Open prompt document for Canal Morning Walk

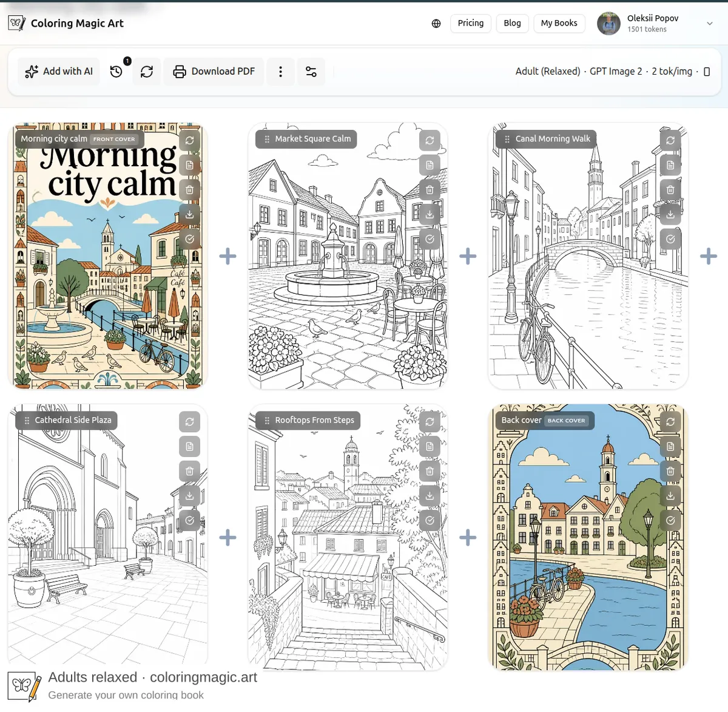click(x=670, y=165)
